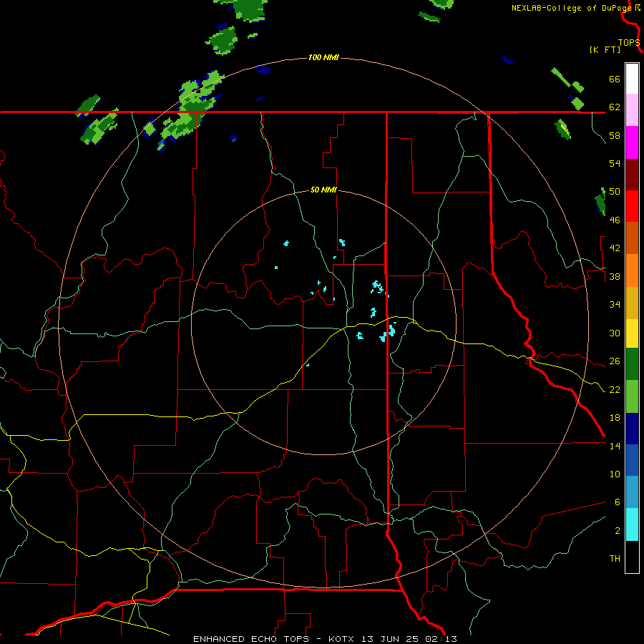This screenshot has height=644, width=644.
Task: Click the 34 value on the color scale
Action: pos(615,305)
